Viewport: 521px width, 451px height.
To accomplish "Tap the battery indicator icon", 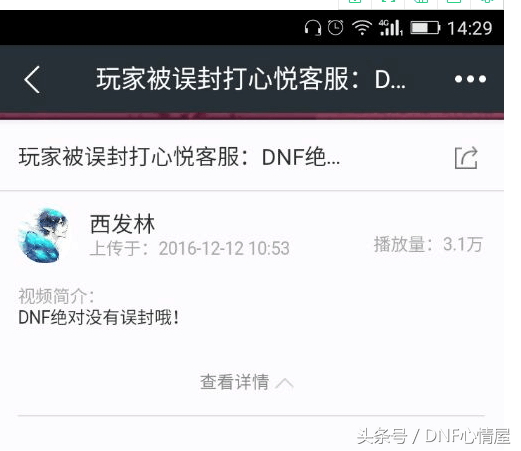I will 425,28.
